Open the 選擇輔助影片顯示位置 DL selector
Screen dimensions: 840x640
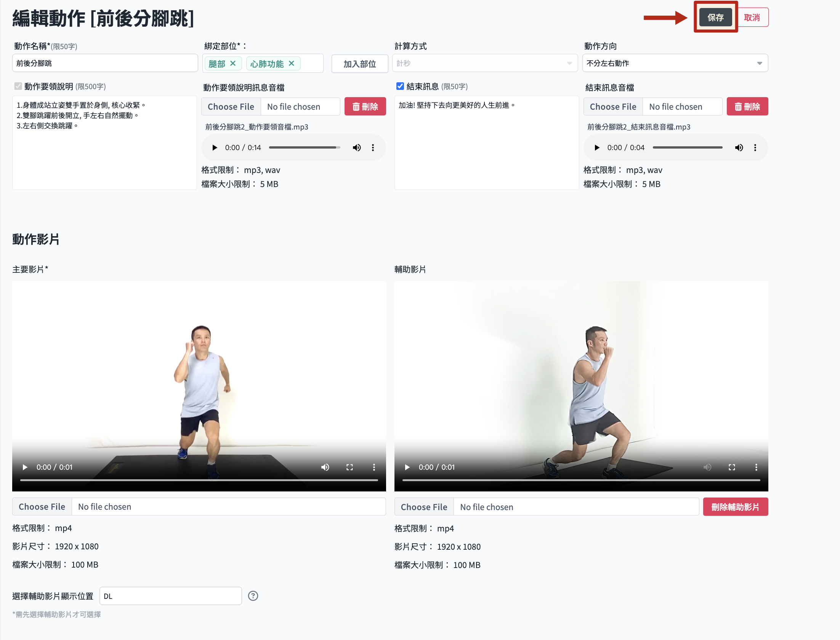170,596
